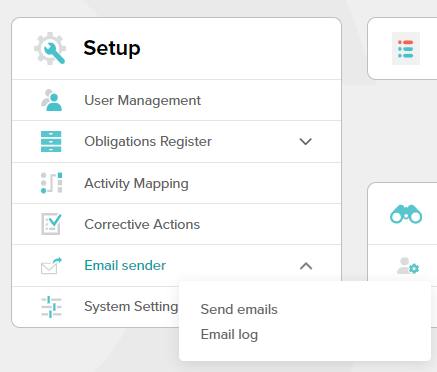
Task: Click the red and teal list icon
Action: 406,49
